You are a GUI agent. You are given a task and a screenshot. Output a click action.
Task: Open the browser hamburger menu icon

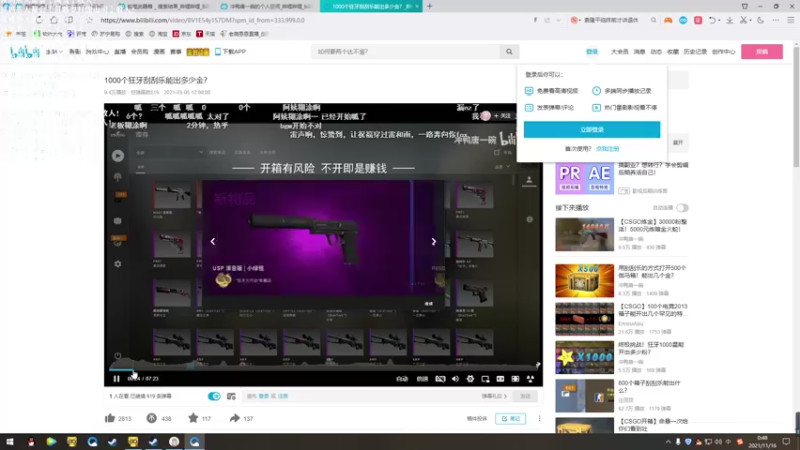[790, 20]
